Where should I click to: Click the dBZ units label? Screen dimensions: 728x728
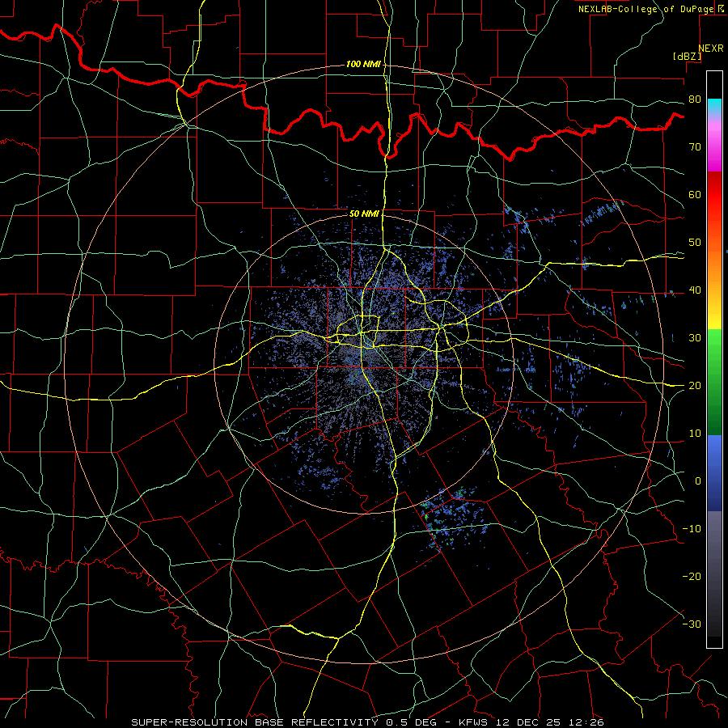[688, 56]
